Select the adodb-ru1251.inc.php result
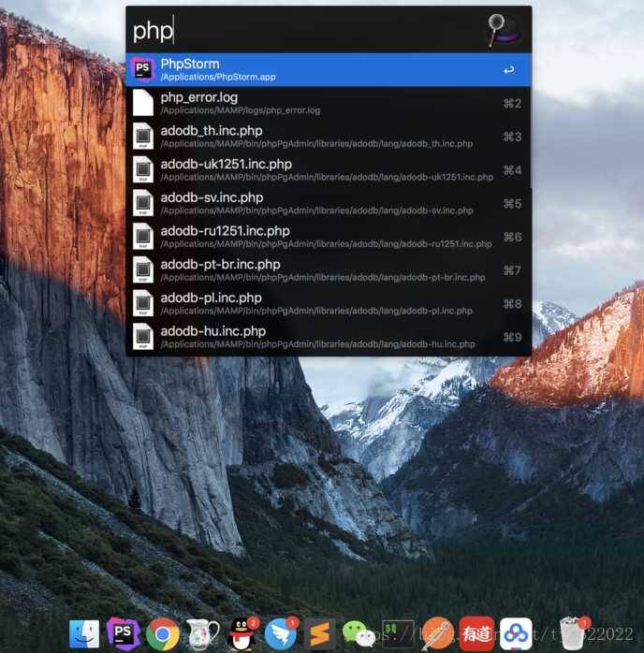 click(329, 237)
